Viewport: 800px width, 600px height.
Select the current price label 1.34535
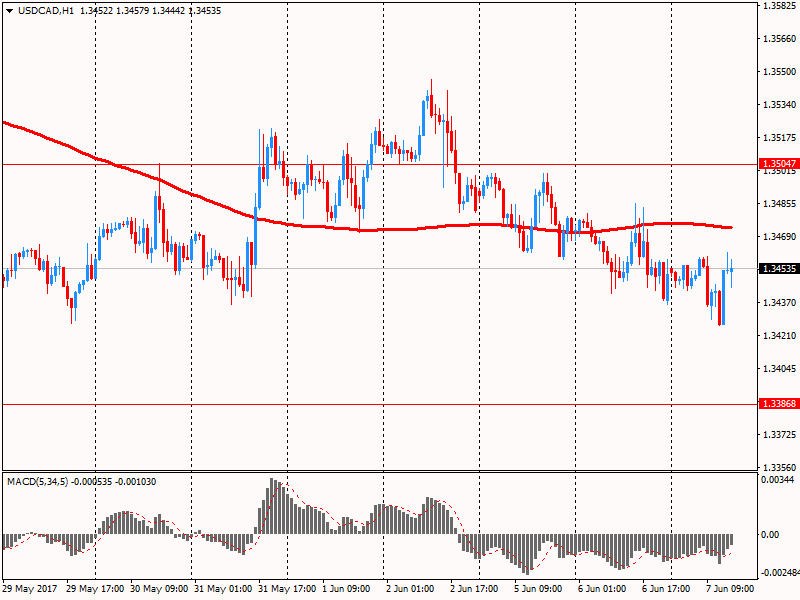tap(779, 268)
